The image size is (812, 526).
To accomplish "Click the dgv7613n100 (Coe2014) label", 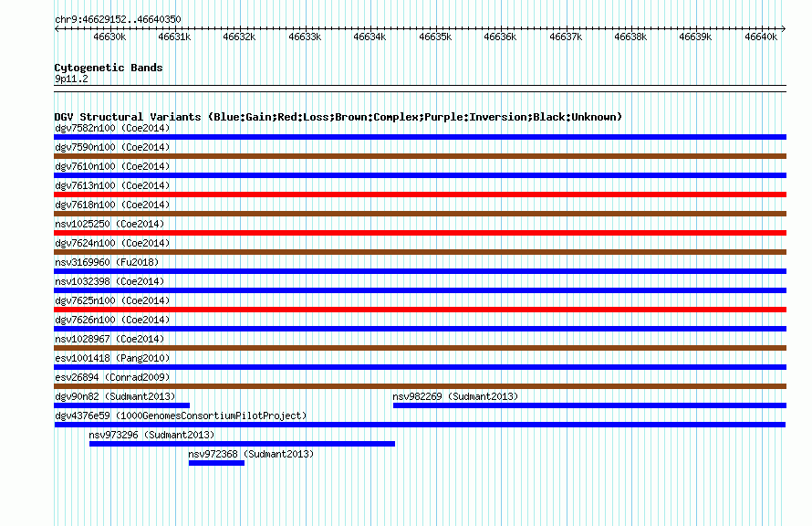I will (x=112, y=185).
